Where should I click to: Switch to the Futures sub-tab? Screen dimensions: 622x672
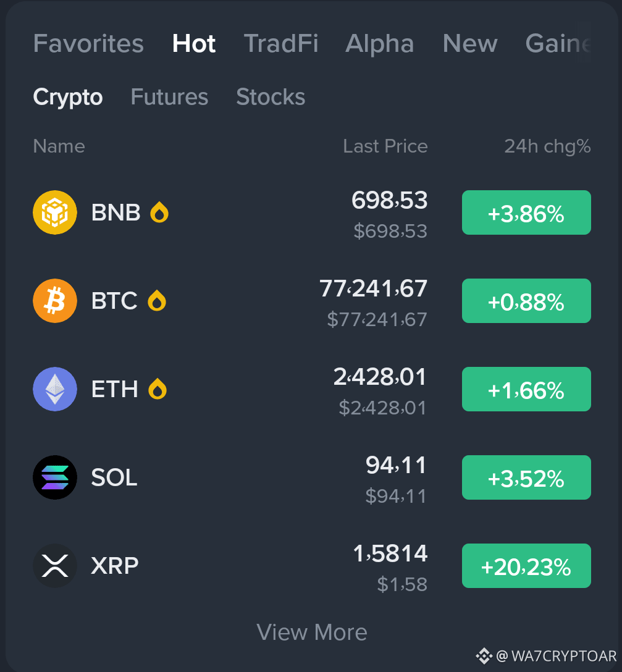169,97
